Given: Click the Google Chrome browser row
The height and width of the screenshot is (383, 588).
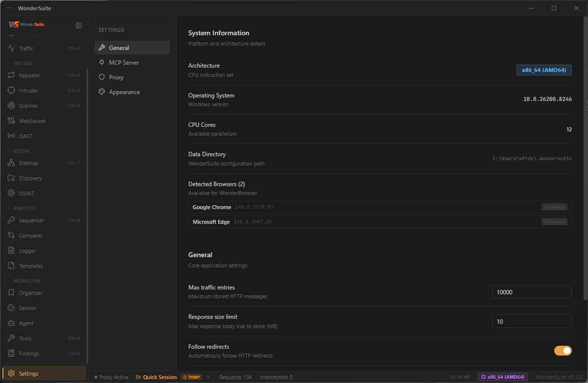Looking at the screenshot, I should [x=380, y=207].
